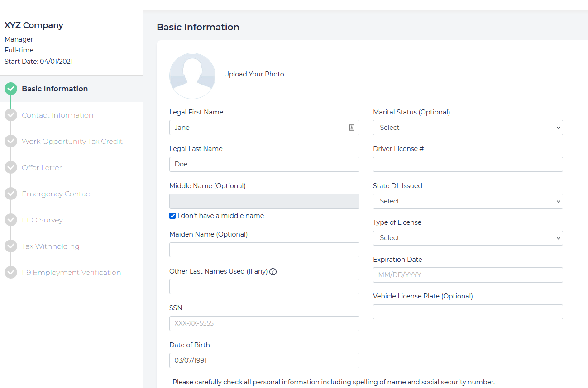Click into the SSN input field
This screenshot has width=588, height=388.
pos(264,323)
